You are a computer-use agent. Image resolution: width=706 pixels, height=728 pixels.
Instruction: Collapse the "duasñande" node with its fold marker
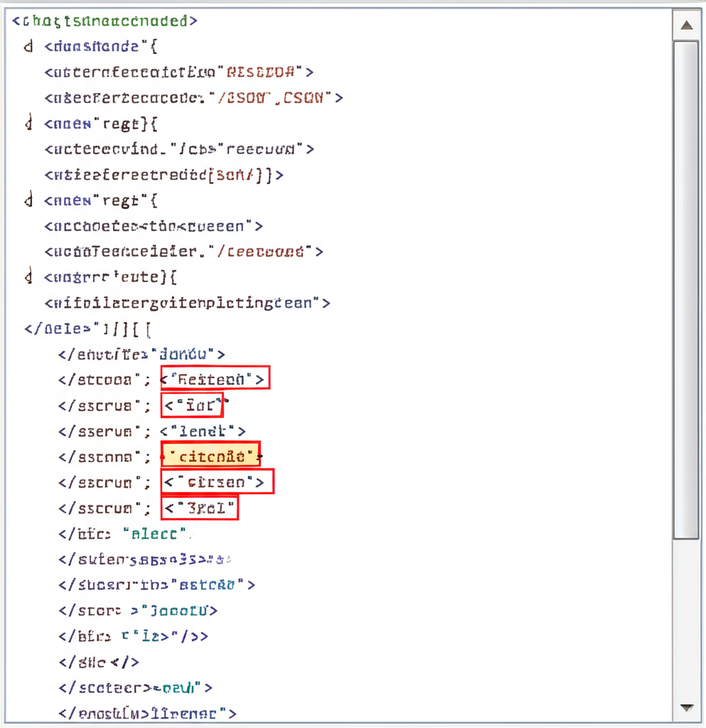pos(28,47)
